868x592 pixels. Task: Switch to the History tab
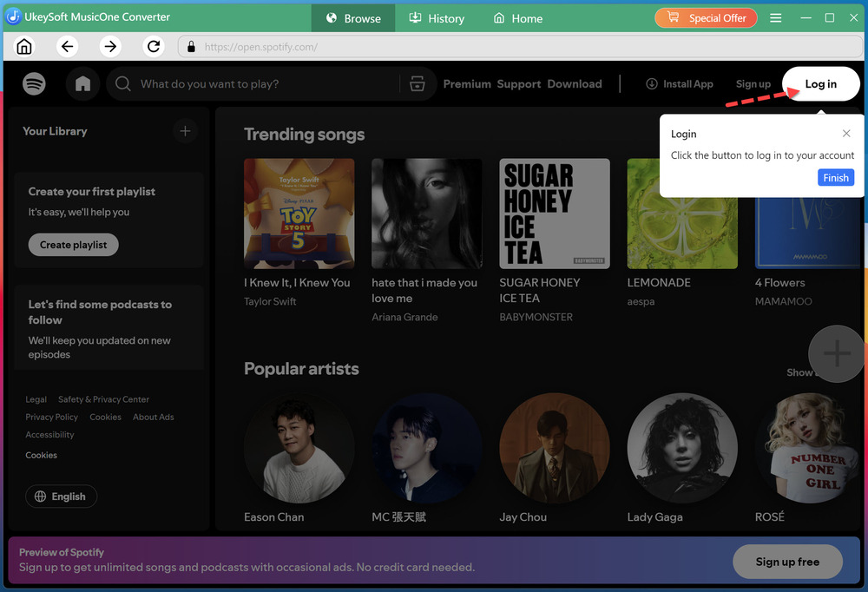click(x=437, y=18)
